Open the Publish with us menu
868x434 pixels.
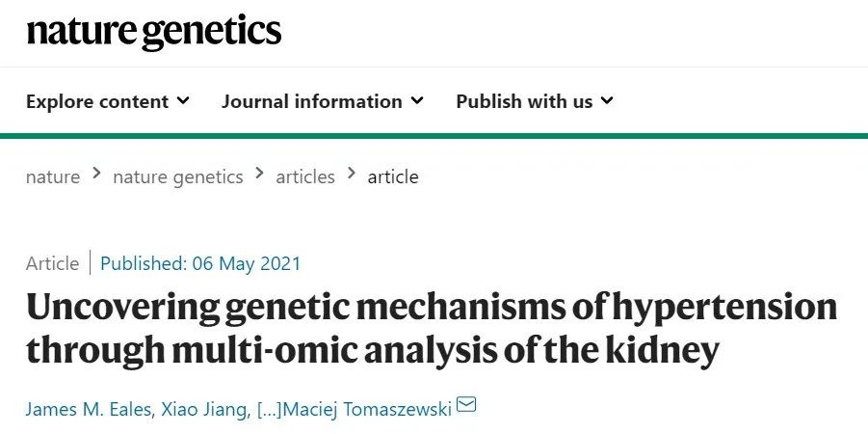tap(535, 101)
